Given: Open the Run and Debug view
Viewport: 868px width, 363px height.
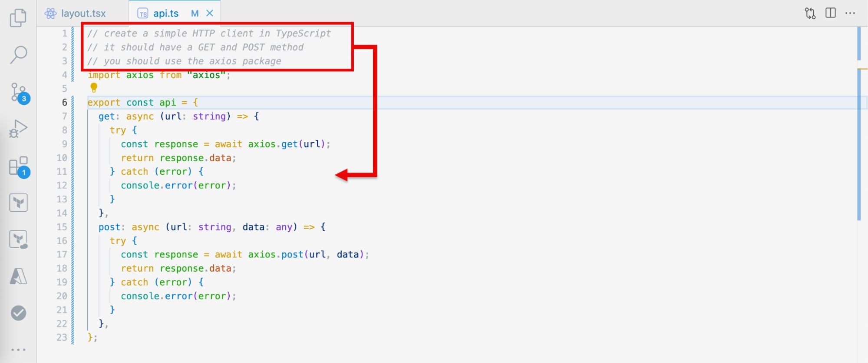Looking at the screenshot, I should tap(18, 129).
